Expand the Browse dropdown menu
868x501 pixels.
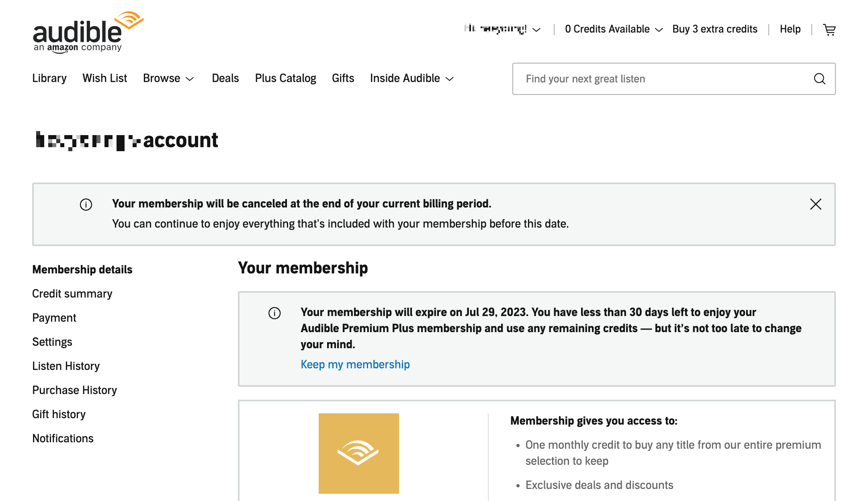[168, 78]
